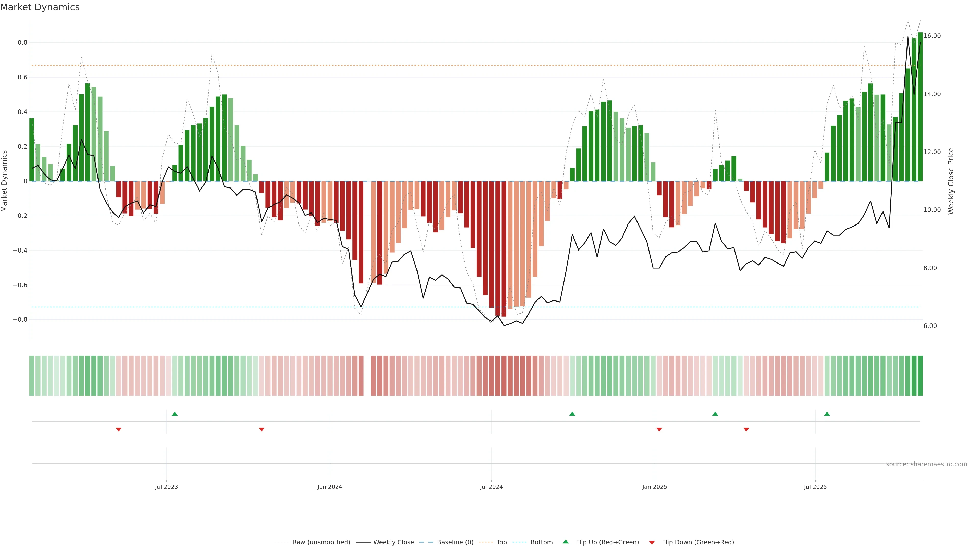Click the green flip-up marker in early 2025
980x551 pixels.
click(715, 414)
